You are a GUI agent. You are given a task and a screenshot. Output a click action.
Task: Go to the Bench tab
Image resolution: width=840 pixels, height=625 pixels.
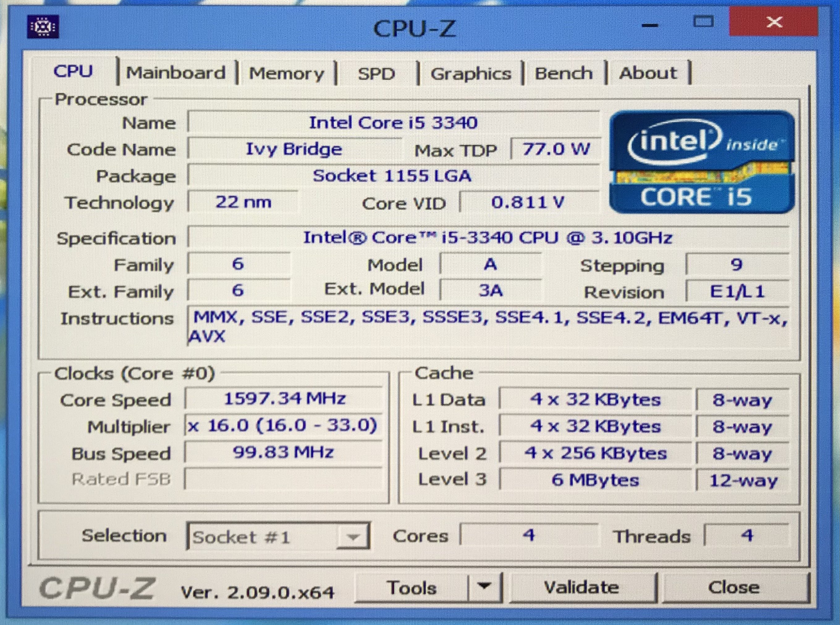point(563,73)
